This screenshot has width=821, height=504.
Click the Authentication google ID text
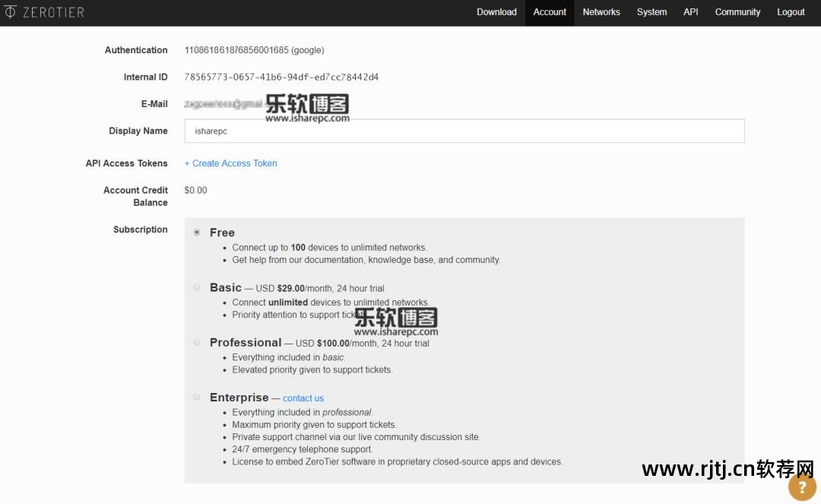[x=254, y=50]
